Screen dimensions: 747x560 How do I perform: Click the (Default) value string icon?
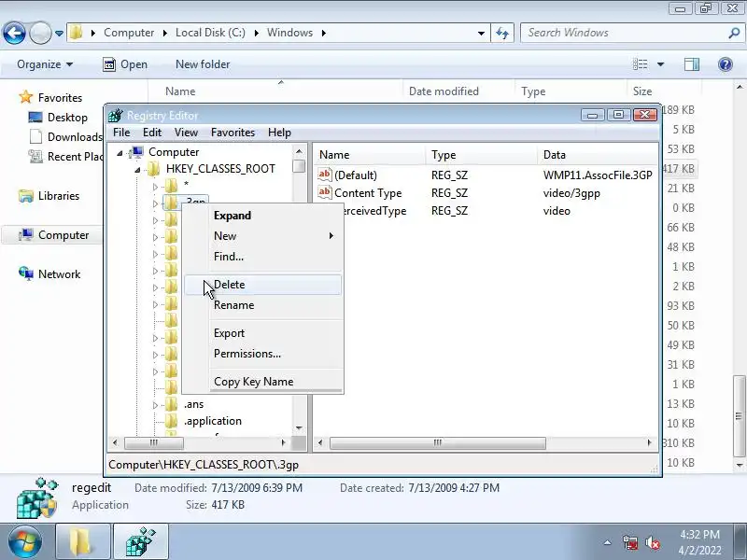[324, 175]
